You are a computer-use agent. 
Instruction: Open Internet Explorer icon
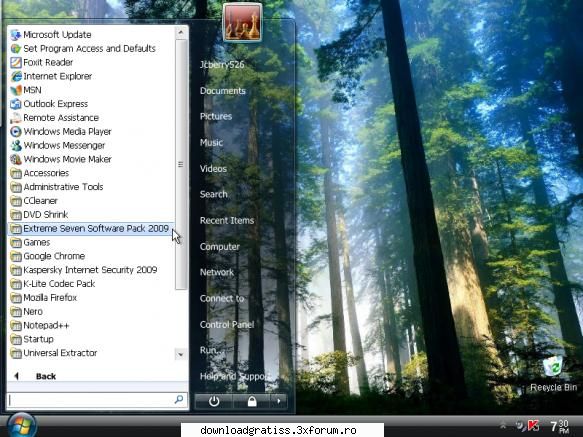pyautogui.click(x=16, y=76)
